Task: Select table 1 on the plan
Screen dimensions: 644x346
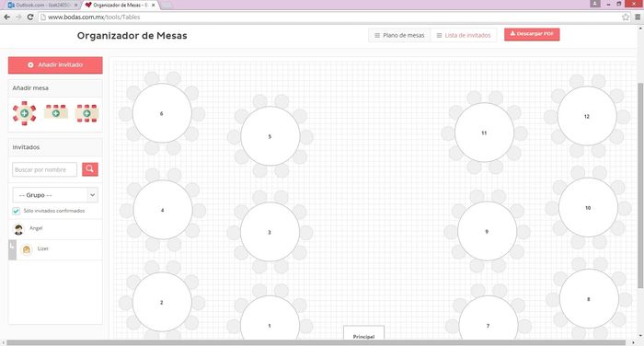Action: tap(270, 318)
